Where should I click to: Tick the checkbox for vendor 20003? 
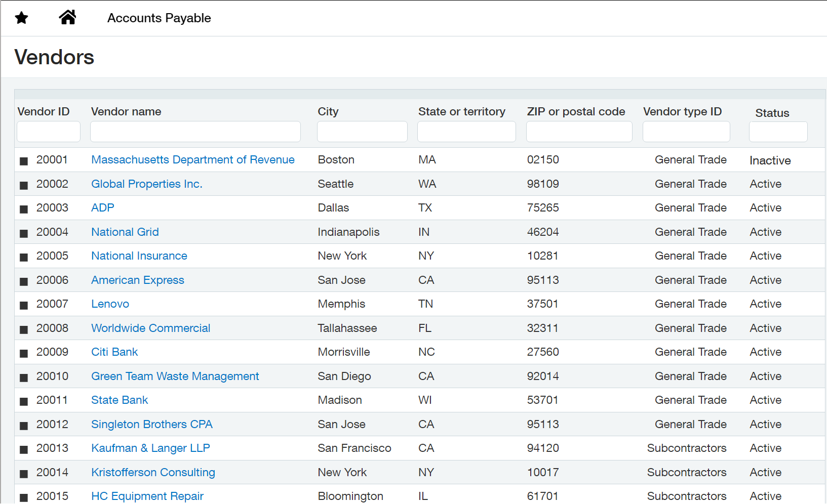click(23, 209)
